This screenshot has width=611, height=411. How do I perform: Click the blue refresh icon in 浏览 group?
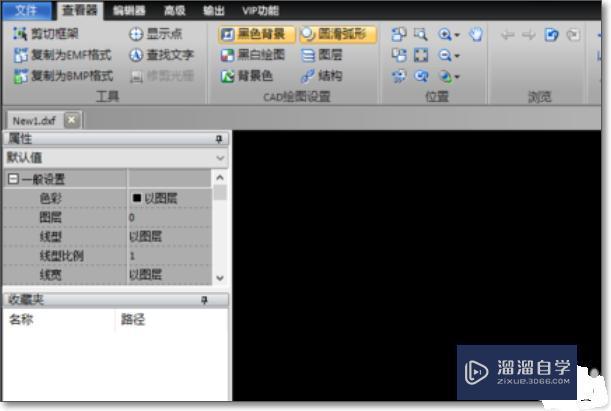point(551,35)
